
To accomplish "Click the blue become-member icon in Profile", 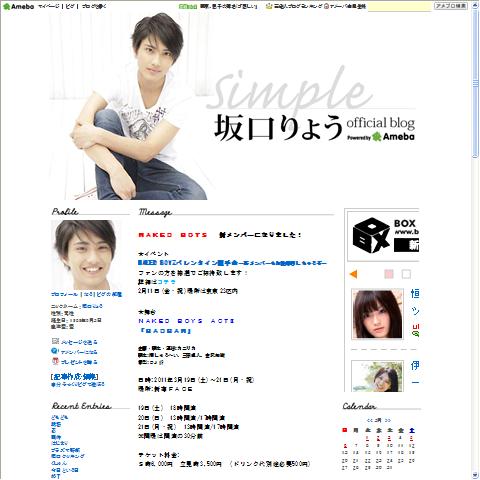I will 55,351.
